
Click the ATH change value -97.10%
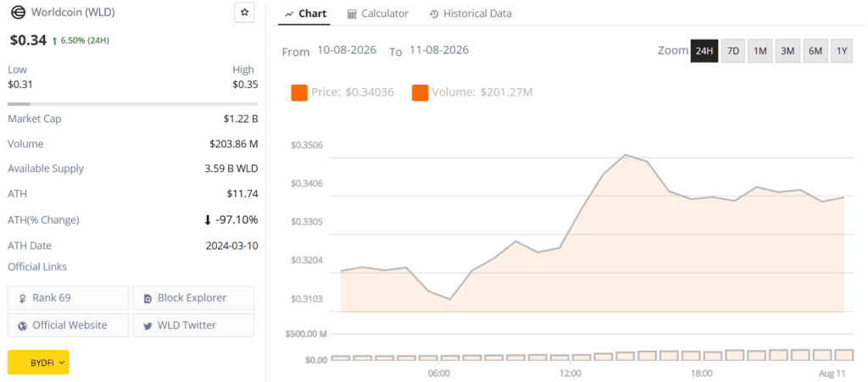tap(237, 220)
